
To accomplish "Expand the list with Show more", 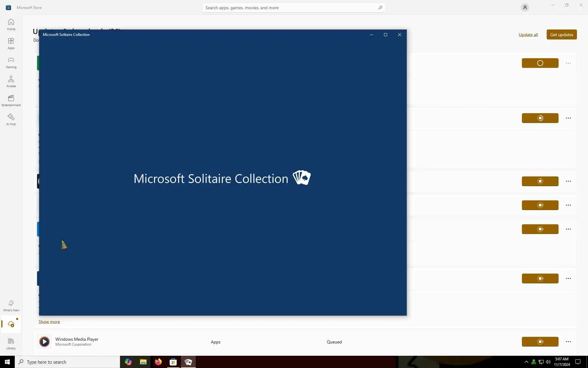I will coord(49,322).
